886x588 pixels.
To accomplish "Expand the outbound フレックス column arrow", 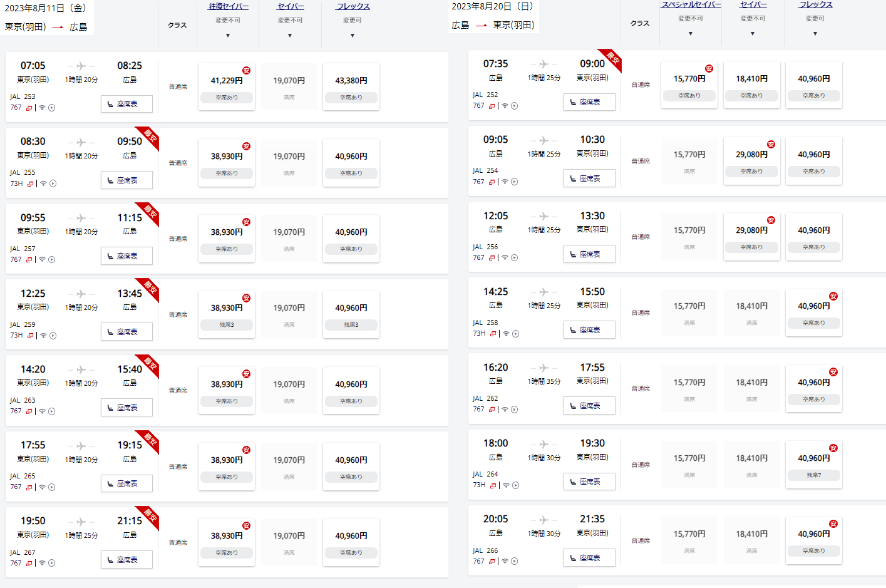I will coord(353,36).
